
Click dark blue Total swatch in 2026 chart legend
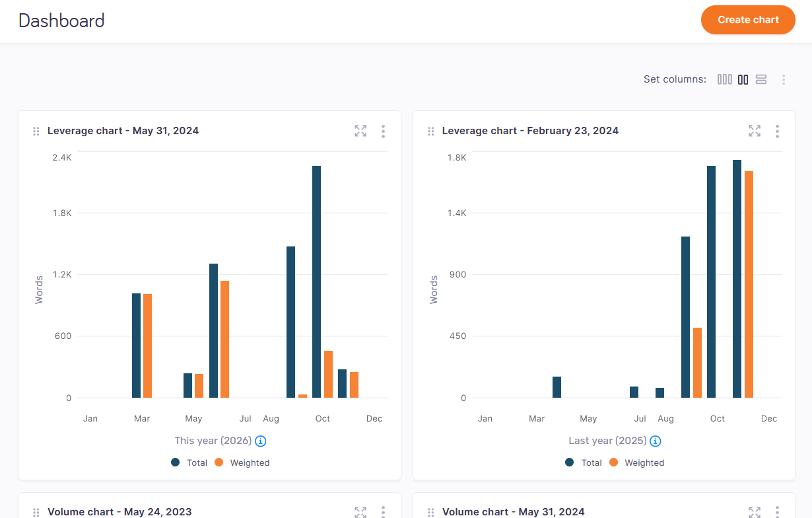(x=175, y=462)
